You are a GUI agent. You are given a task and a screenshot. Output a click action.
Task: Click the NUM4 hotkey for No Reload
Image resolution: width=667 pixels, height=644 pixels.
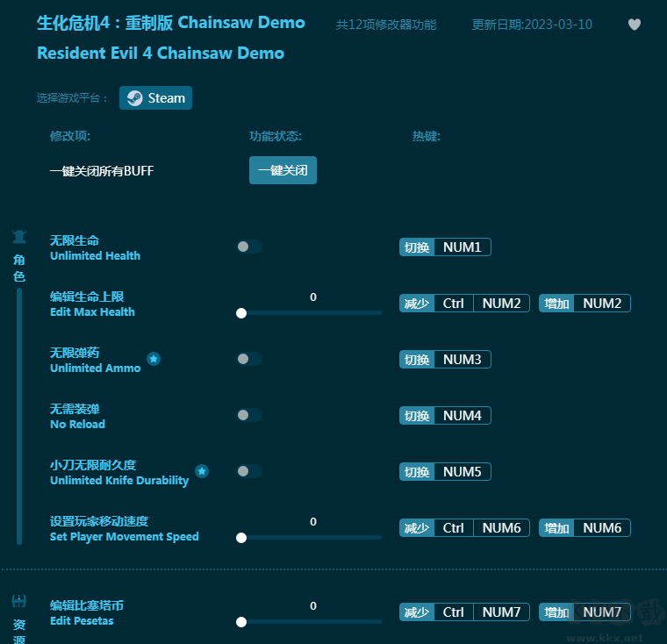tap(463, 416)
